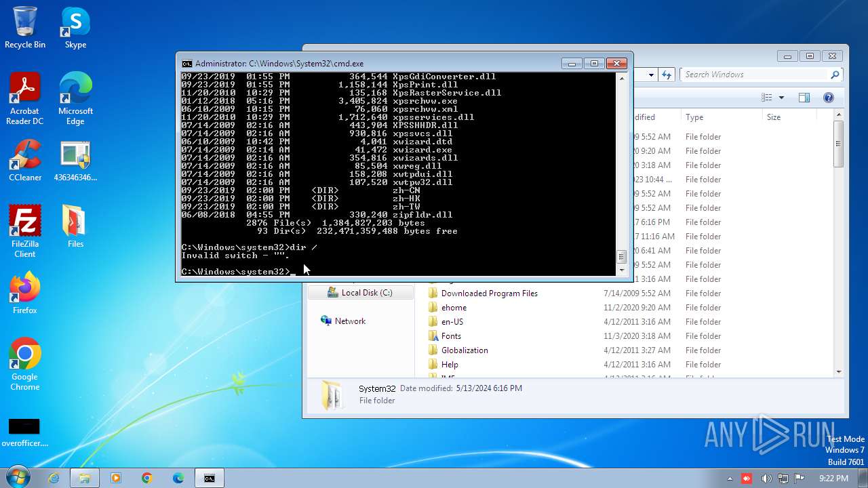Sort by the Type column header

point(722,117)
